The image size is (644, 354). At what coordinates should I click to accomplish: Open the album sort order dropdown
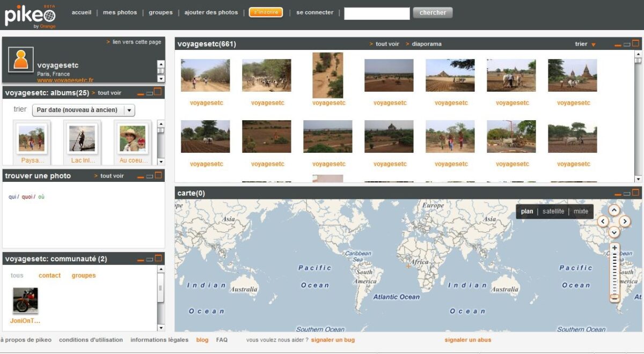tap(83, 110)
